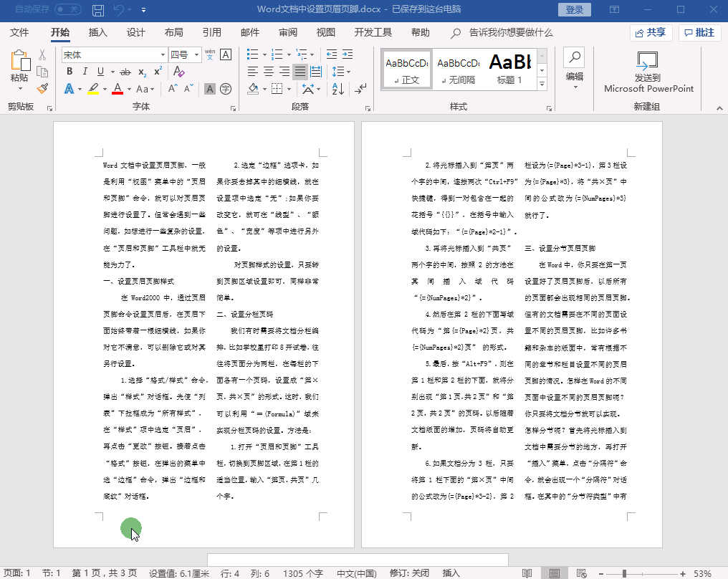
Task: Toggle bold formatting
Action: (70, 72)
